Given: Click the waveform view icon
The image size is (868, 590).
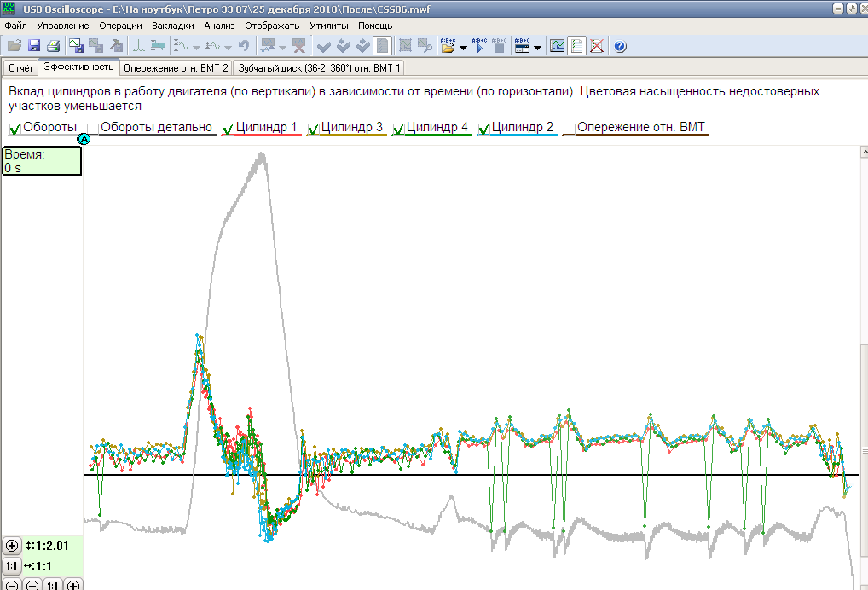Looking at the screenshot, I should point(557,46).
